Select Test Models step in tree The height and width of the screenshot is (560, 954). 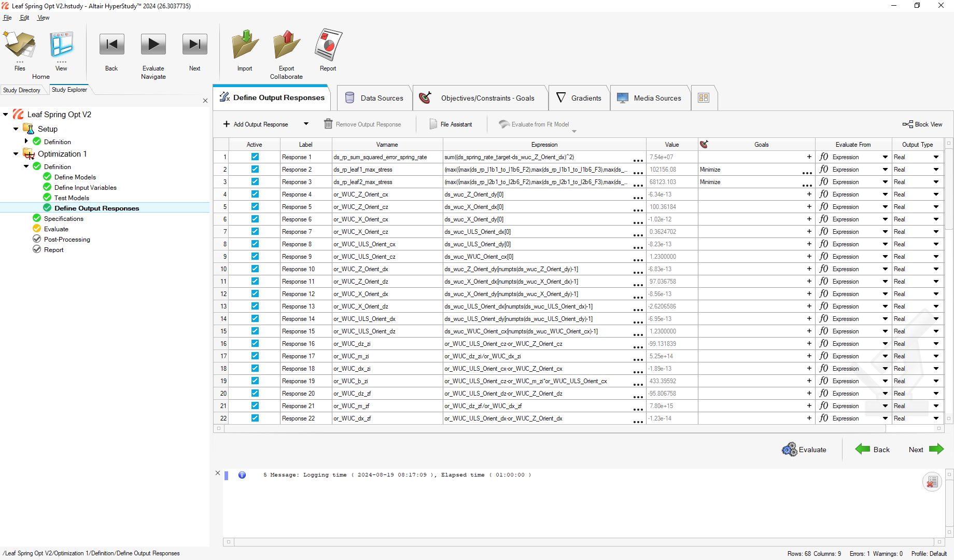[72, 198]
